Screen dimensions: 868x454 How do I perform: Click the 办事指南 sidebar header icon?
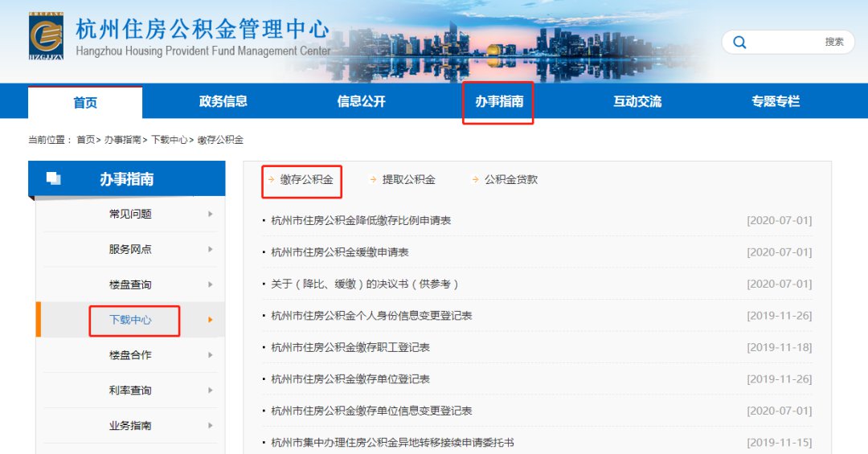(54, 178)
